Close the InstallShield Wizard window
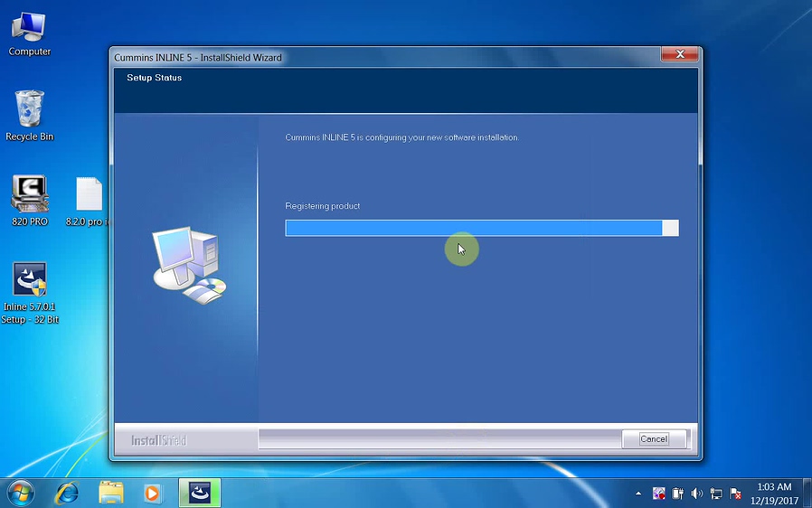The image size is (812, 508). (x=679, y=54)
